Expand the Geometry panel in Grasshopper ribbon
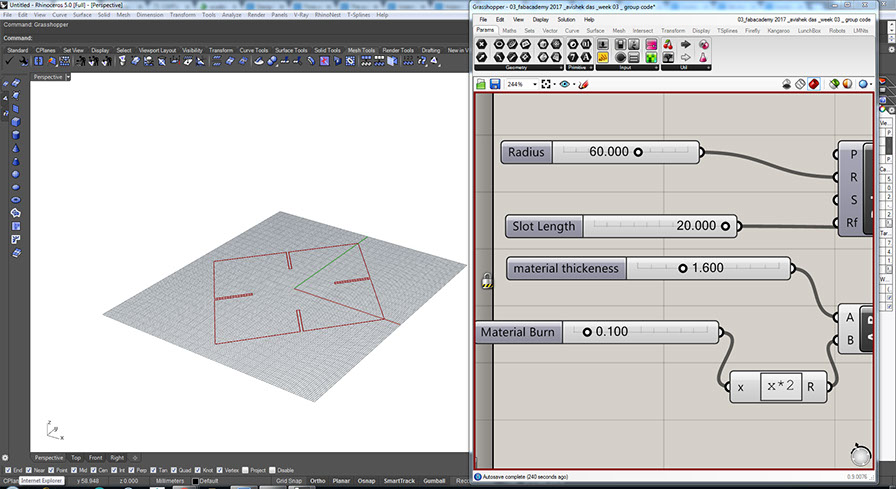This screenshot has height=489, width=896. [561, 67]
